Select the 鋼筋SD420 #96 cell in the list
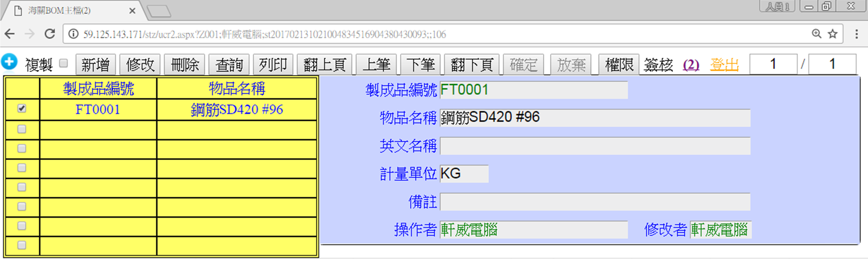Image resolution: width=868 pixels, height=259 pixels. coord(237,109)
